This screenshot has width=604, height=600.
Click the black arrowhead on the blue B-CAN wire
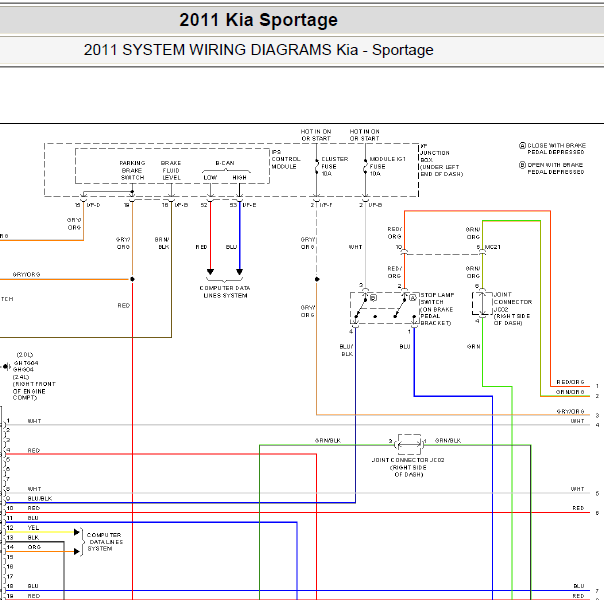(239, 272)
